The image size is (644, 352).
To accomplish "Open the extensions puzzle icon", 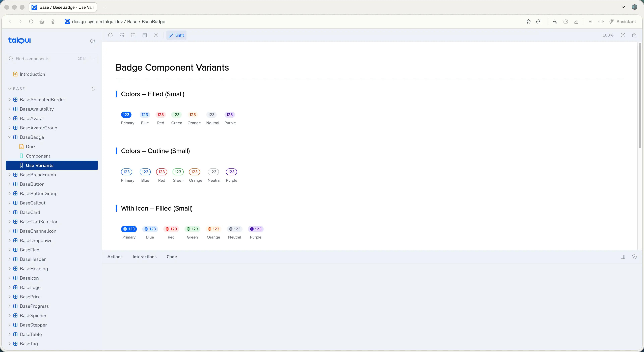I will tap(566, 21).
